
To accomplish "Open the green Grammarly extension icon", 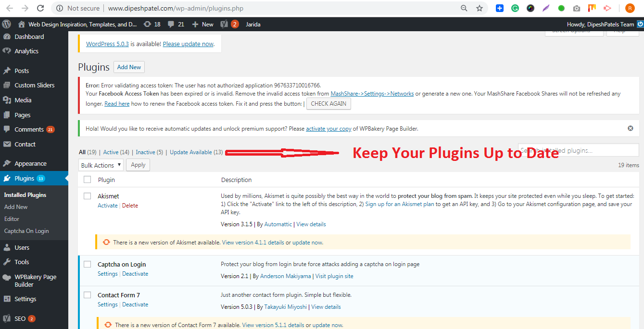I will point(515,8).
